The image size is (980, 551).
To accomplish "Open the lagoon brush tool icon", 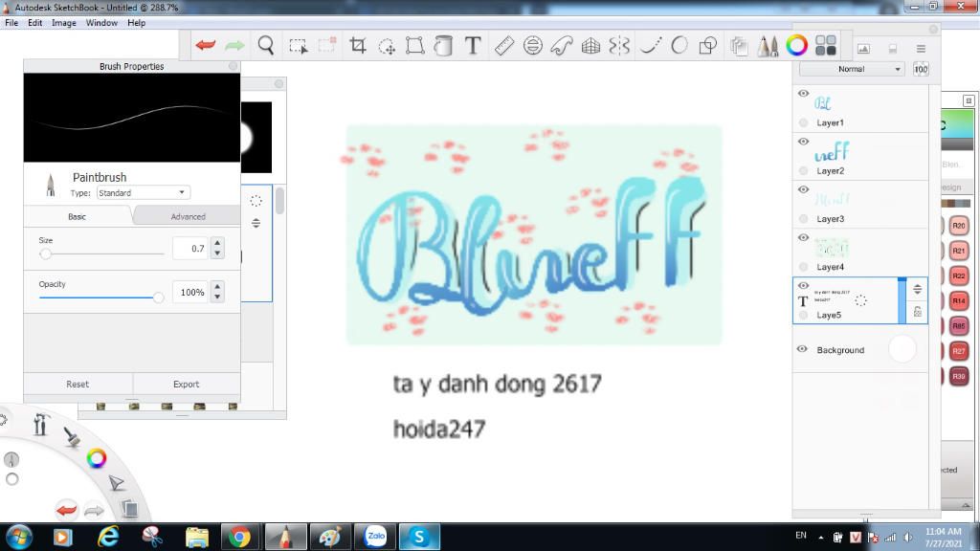I will click(x=72, y=436).
